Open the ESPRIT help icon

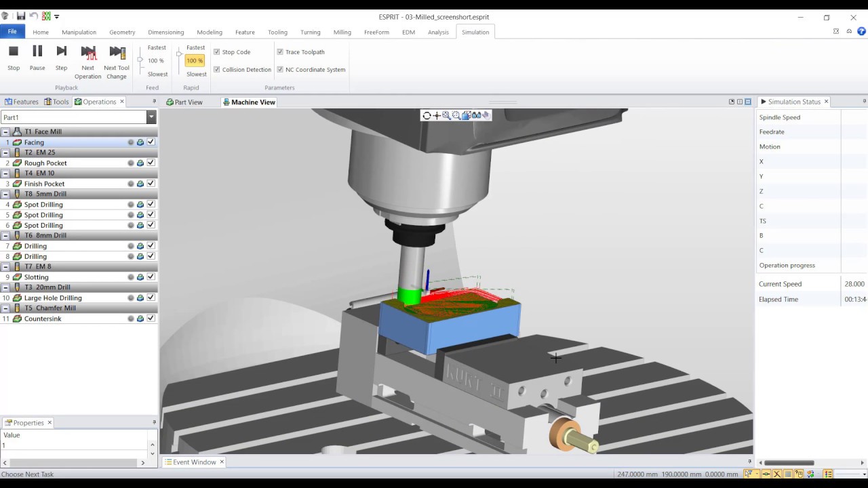click(861, 31)
